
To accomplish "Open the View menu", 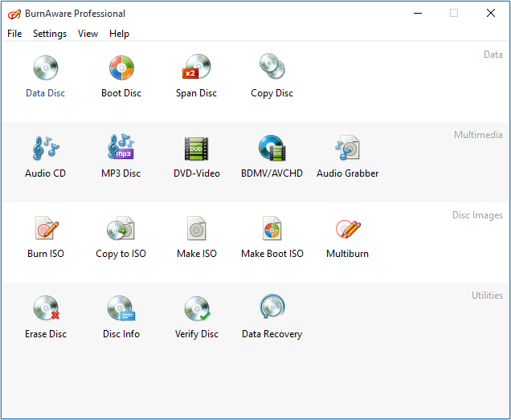I will coord(88,34).
